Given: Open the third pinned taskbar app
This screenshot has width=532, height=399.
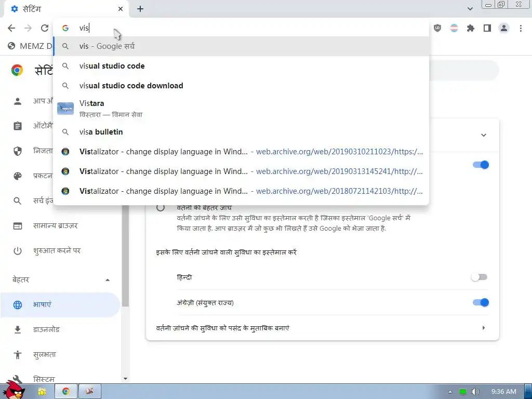Looking at the screenshot, I should pos(89,391).
